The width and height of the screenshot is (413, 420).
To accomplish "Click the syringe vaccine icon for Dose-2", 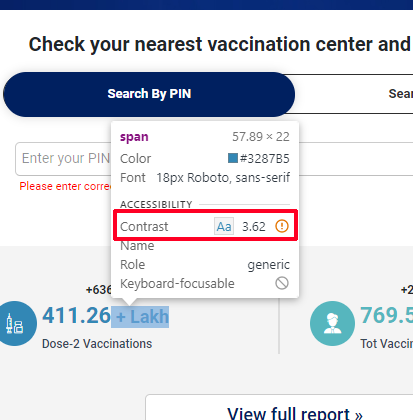I will [15, 323].
